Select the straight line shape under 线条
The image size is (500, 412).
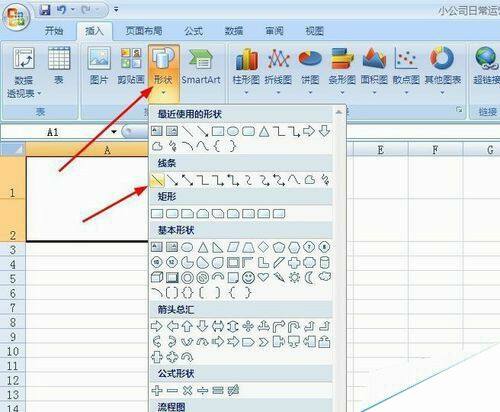157,180
